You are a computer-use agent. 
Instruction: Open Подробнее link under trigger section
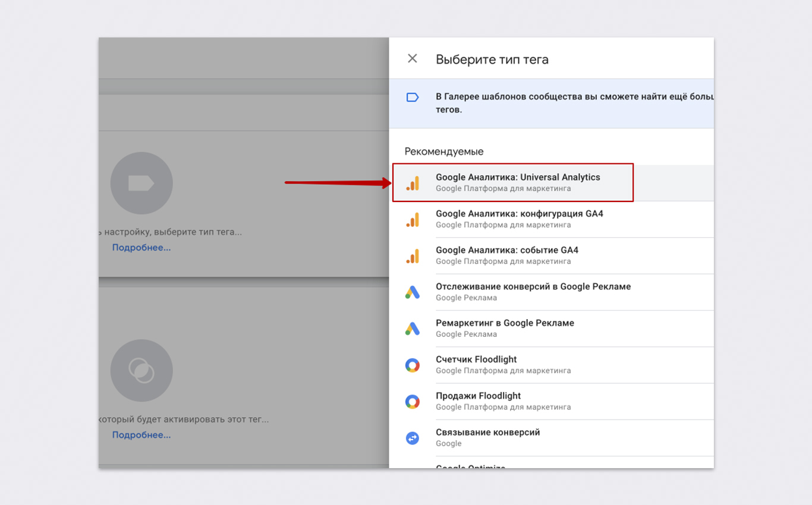pyautogui.click(x=141, y=435)
